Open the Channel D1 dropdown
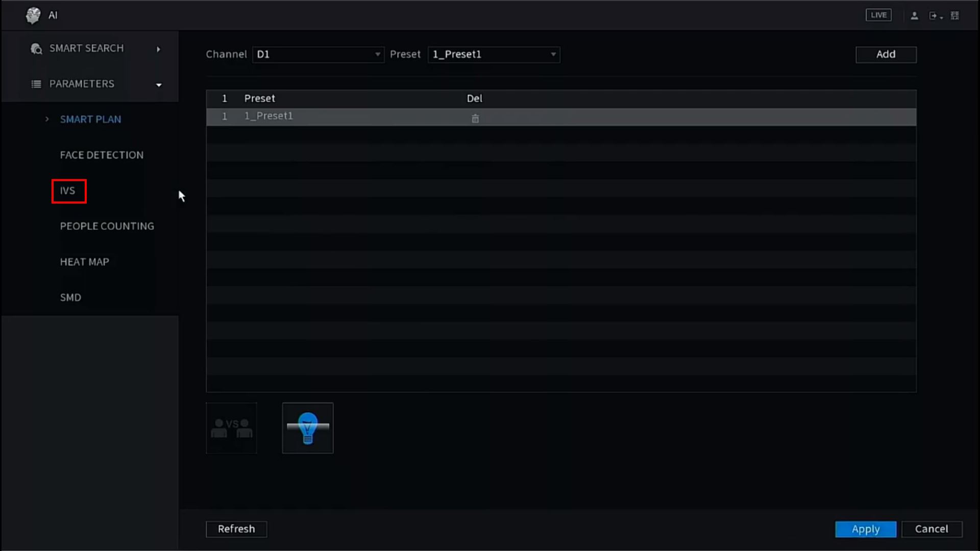Viewport: 980px width, 551px height. point(318,55)
